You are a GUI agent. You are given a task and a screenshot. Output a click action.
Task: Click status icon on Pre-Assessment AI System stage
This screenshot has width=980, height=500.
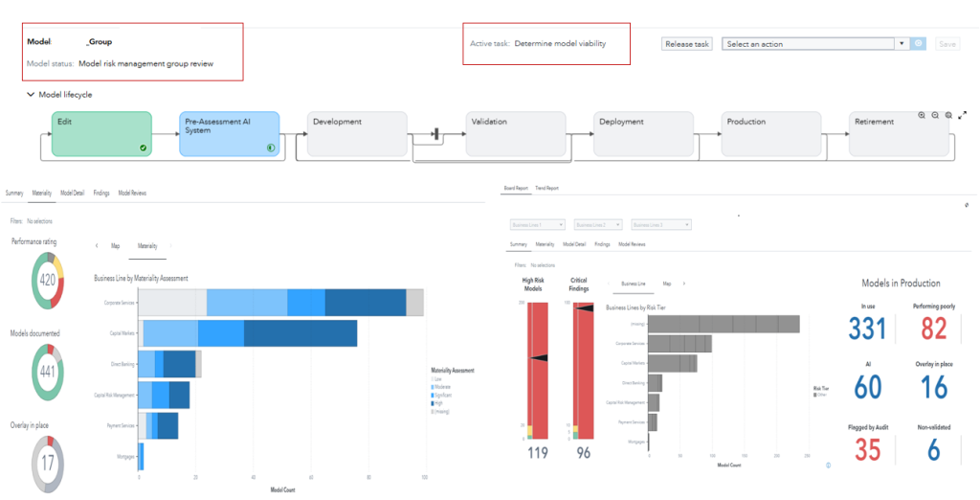[271, 148]
